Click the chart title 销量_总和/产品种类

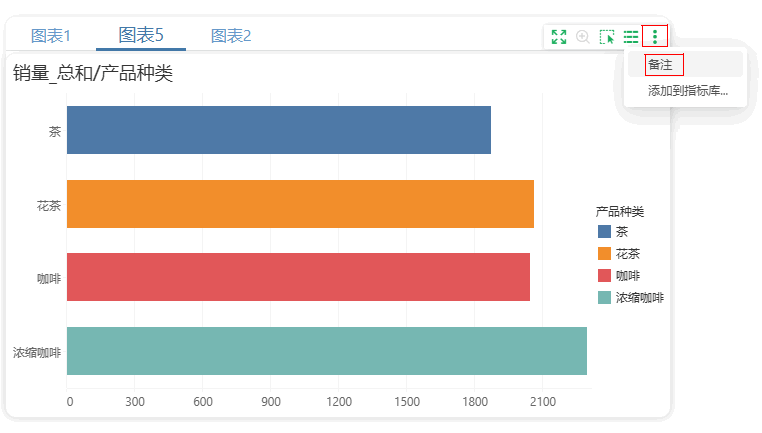tap(93, 73)
